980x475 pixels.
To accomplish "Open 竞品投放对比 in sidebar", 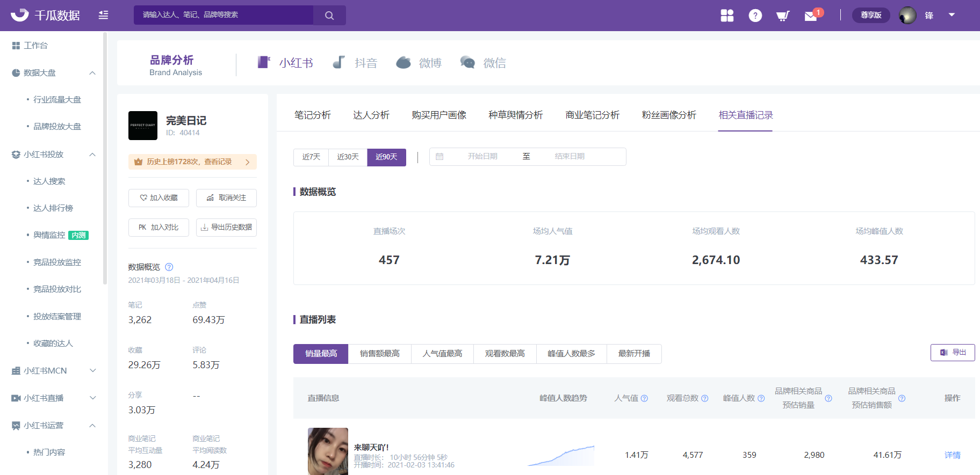I will [x=57, y=289].
